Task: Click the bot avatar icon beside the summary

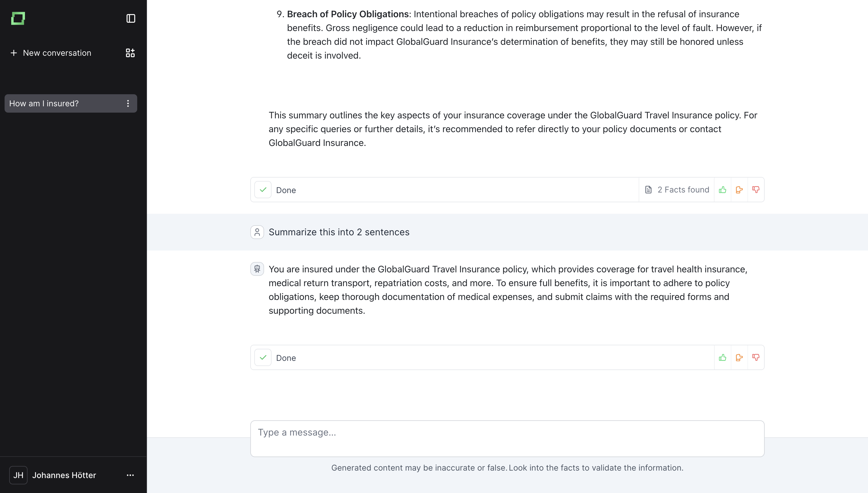Action: tap(257, 269)
